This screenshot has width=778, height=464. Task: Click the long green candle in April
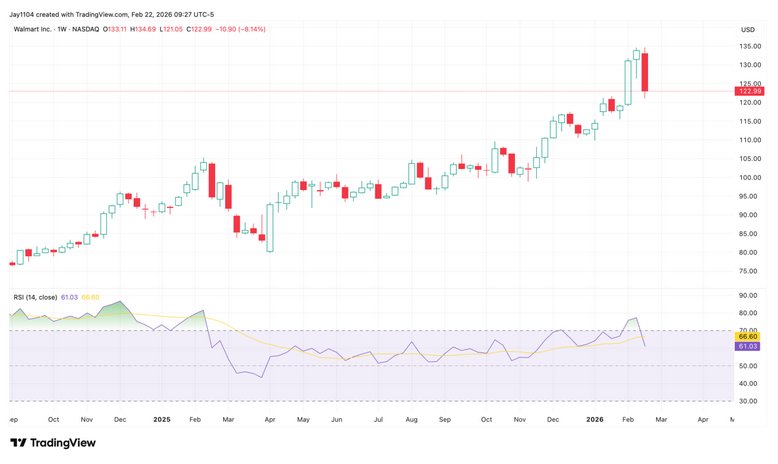pyautogui.click(x=270, y=227)
